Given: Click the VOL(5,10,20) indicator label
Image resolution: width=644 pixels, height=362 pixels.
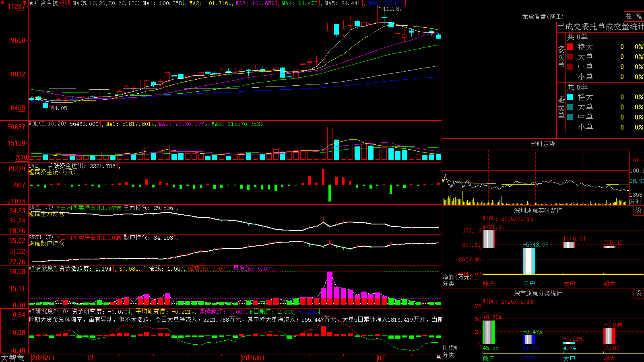Looking at the screenshot, I should (47, 123).
